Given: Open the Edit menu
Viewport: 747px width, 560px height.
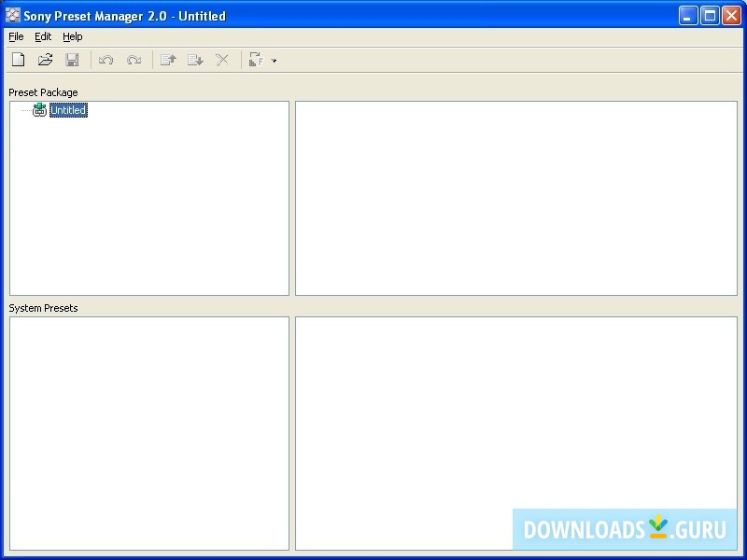Looking at the screenshot, I should (42, 36).
